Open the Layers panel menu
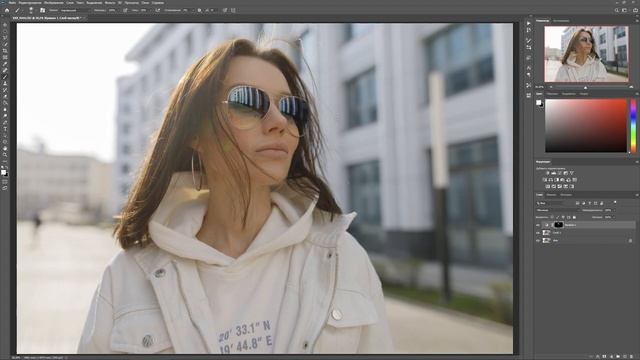Viewport: 640px width, 360px height. pyautogui.click(x=637, y=195)
